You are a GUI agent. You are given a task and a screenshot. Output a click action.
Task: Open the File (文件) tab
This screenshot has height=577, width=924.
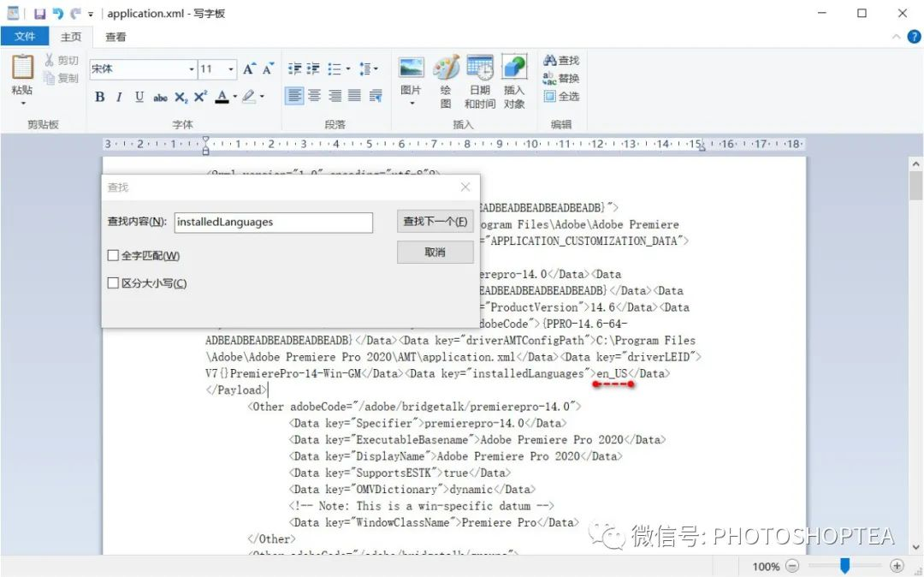pos(25,37)
